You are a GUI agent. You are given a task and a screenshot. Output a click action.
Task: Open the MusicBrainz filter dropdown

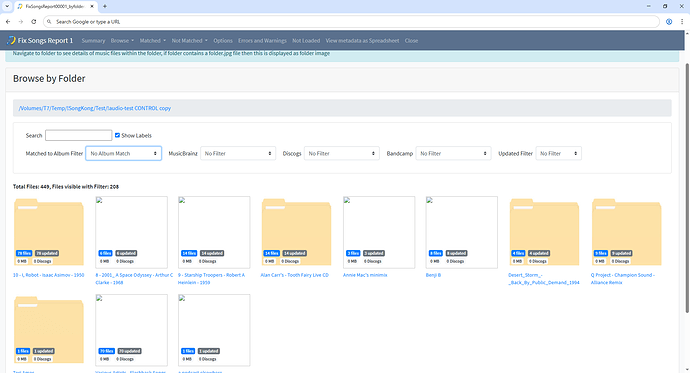coord(238,153)
